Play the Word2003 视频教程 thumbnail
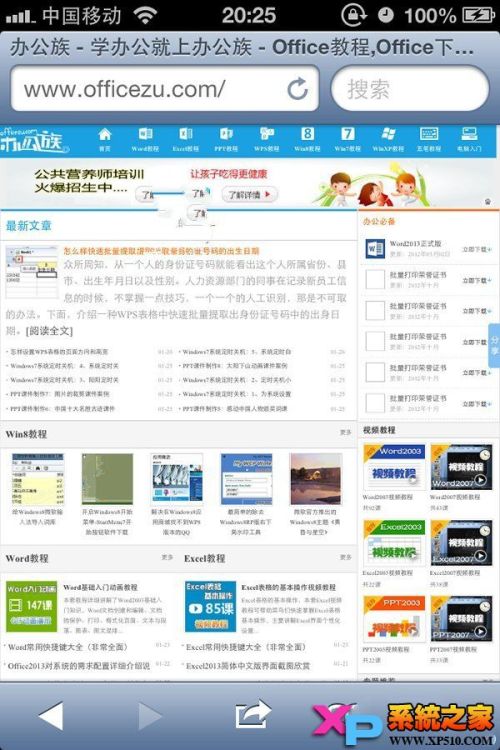500x750 pixels. click(394, 467)
